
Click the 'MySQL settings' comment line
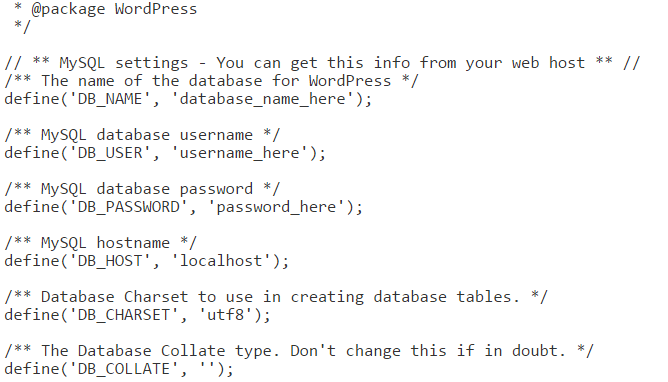click(322, 63)
